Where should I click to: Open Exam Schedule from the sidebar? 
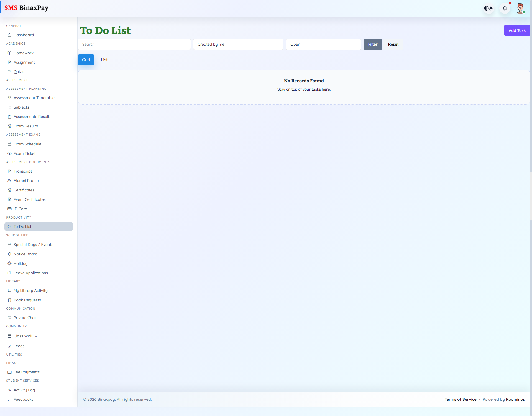click(x=27, y=144)
